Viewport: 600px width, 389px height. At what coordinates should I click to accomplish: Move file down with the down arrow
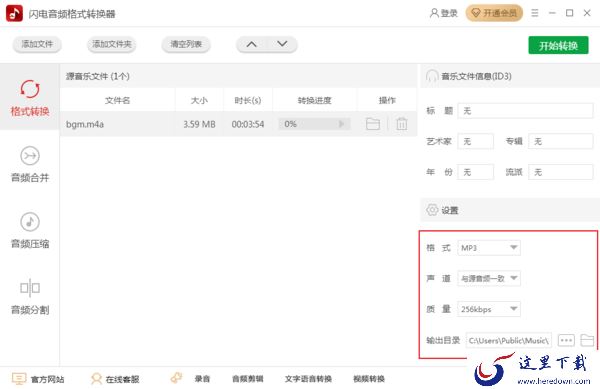282,44
